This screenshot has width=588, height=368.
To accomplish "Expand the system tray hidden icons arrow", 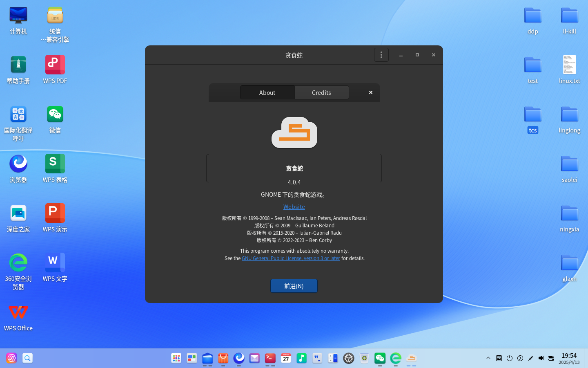I will click(x=488, y=358).
